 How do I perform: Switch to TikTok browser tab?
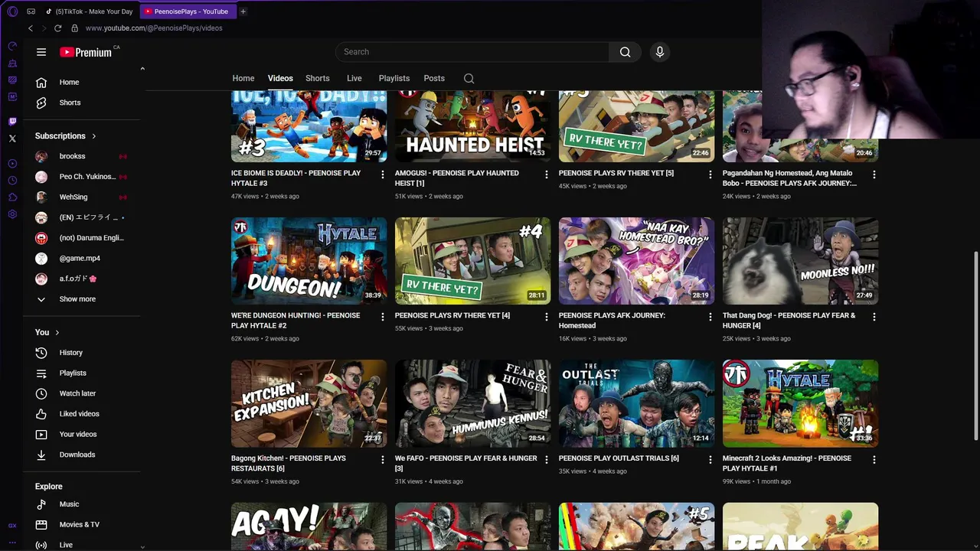tap(90, 11)
